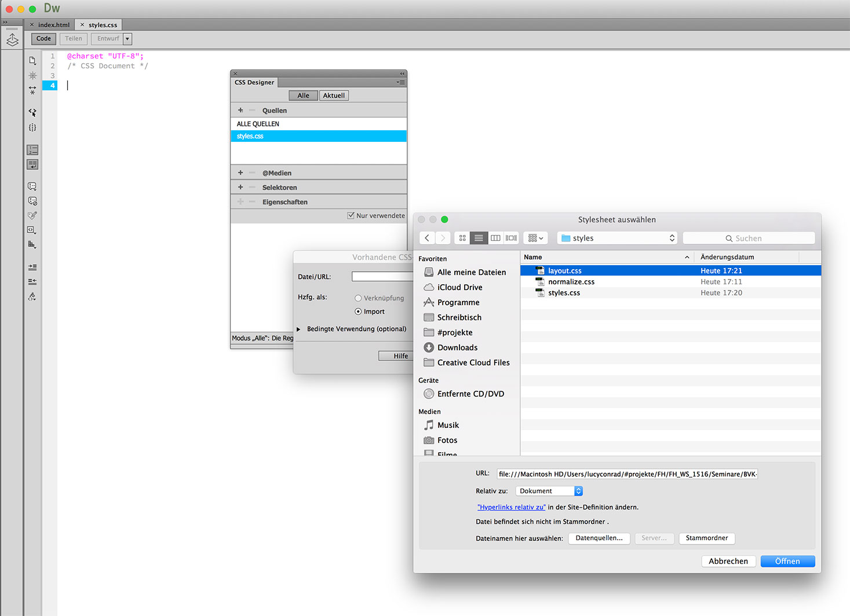Open the Hyperlinks relativ zu link
Image resolution: width=850 pixels, height=616 pixels.
coord(511,507)
